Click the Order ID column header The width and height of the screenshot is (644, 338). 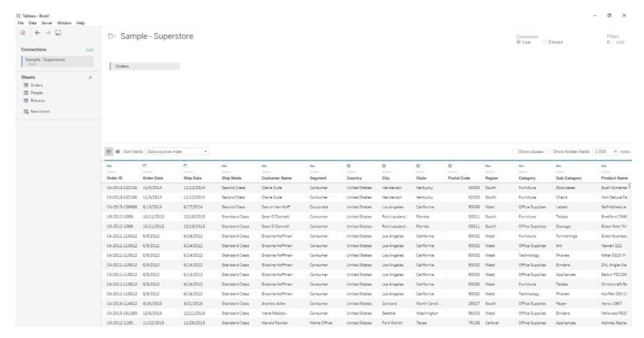(x=114, y=178)
